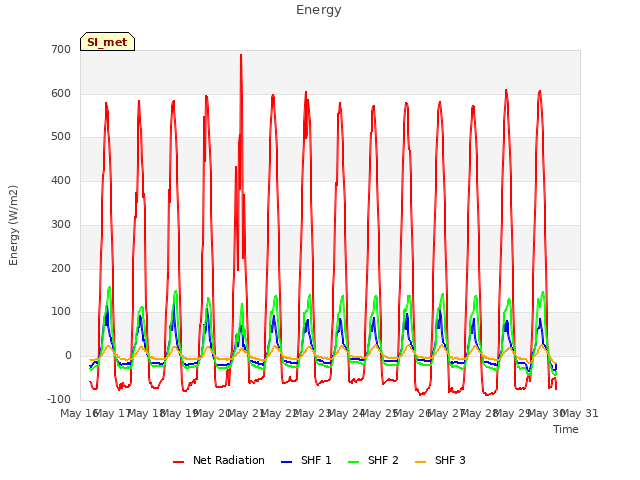Click the 400 y-axis tick label

pyautogui.click(x=61, y=180)
